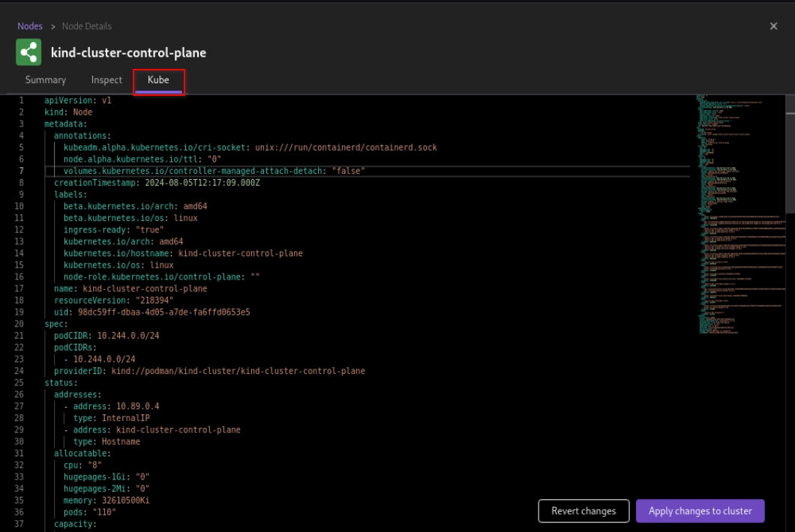This screenshot has height=532, width=795.
Task: Place cursor on the uid line
Action: (150, 312)
